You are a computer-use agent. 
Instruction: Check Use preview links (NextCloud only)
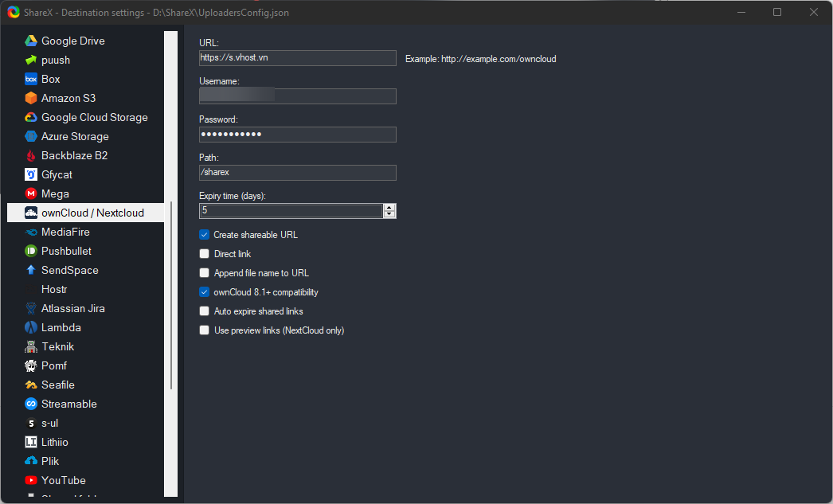coord(205,330)
